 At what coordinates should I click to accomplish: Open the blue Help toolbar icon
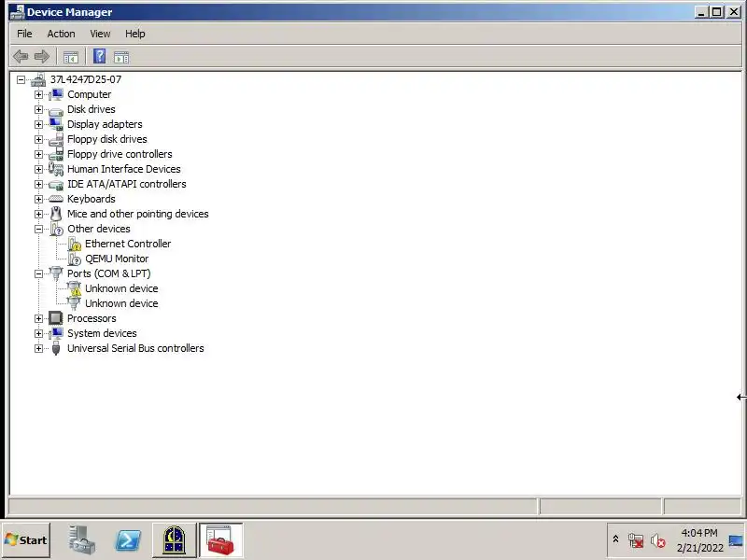[99, 56]
